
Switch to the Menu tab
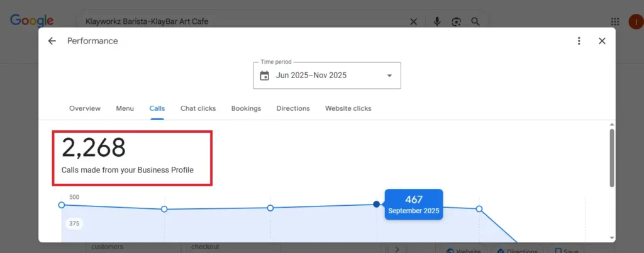click(x=125, y=108)
